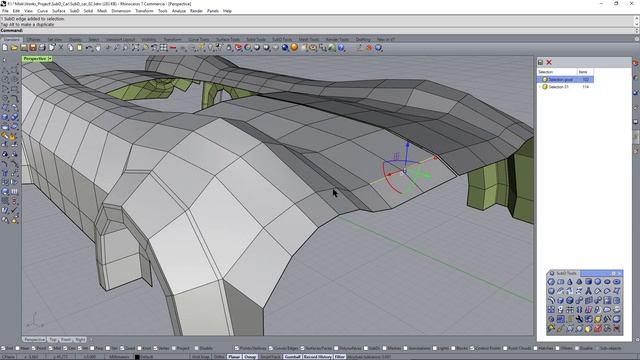
Task: Click the red X delete icon in selection panel
Action: point(549,62)
